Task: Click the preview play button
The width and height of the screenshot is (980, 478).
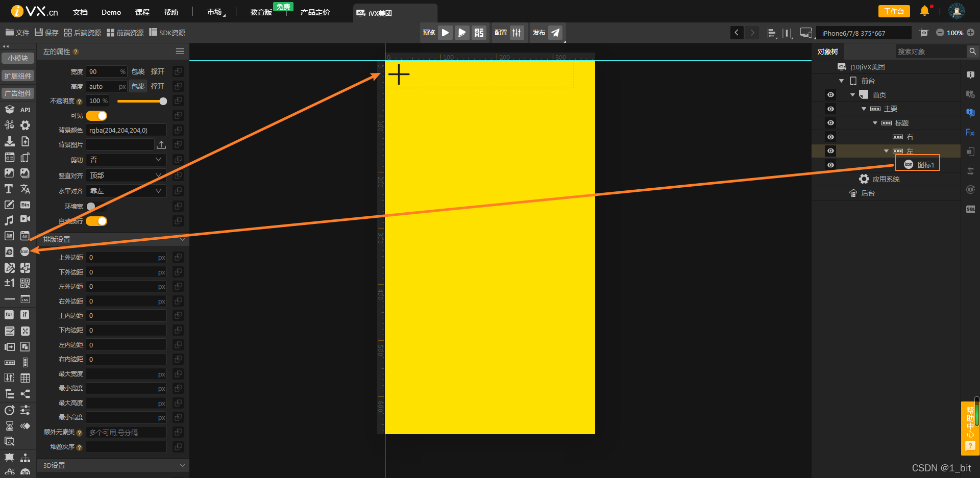Action: pyautogui.click(x=445, y=33)
